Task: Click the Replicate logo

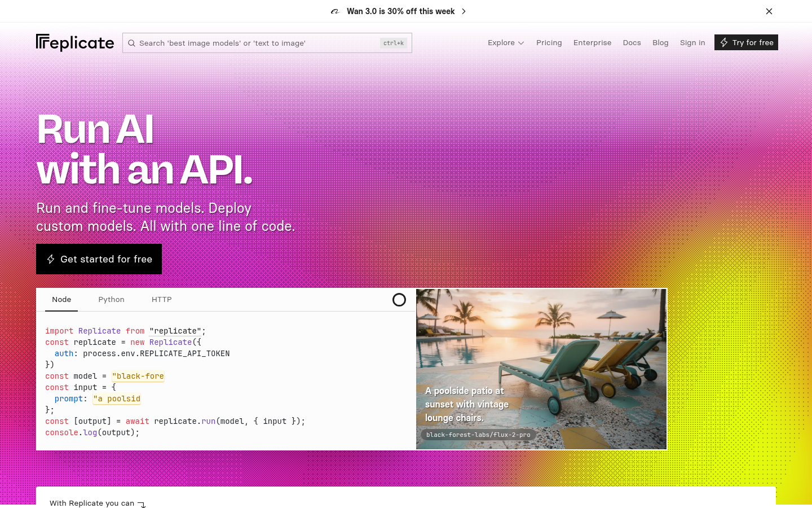Action: coord(75,43)
